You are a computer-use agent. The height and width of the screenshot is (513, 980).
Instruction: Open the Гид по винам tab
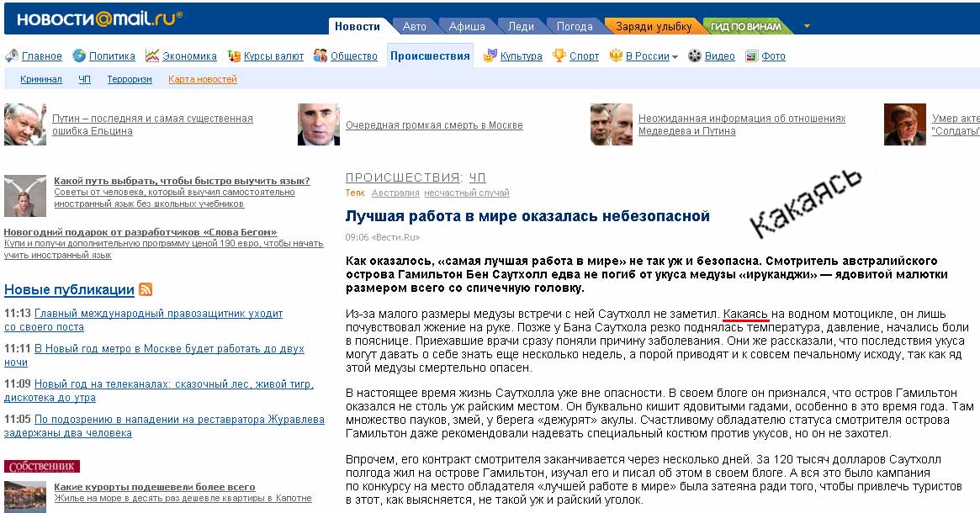[745, 26]
